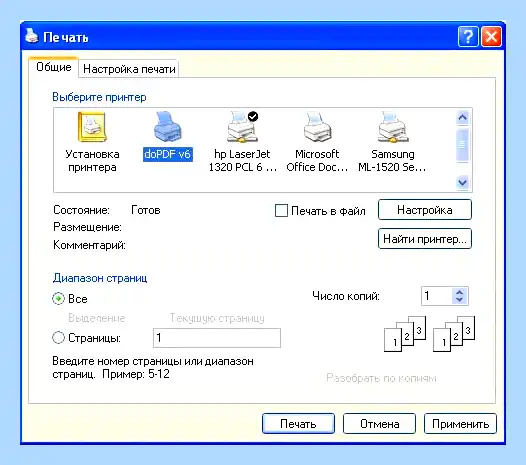Select the Страницы radio button

(x=58, y=338)
